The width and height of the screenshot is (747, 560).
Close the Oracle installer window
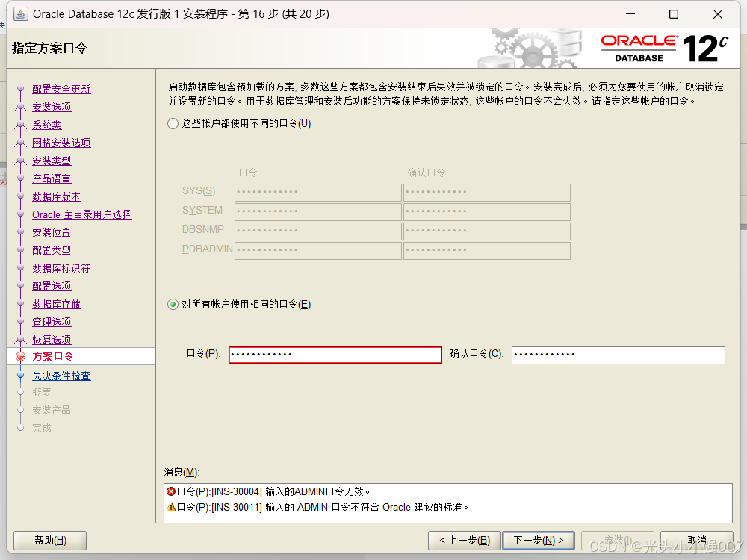[717, 14]
